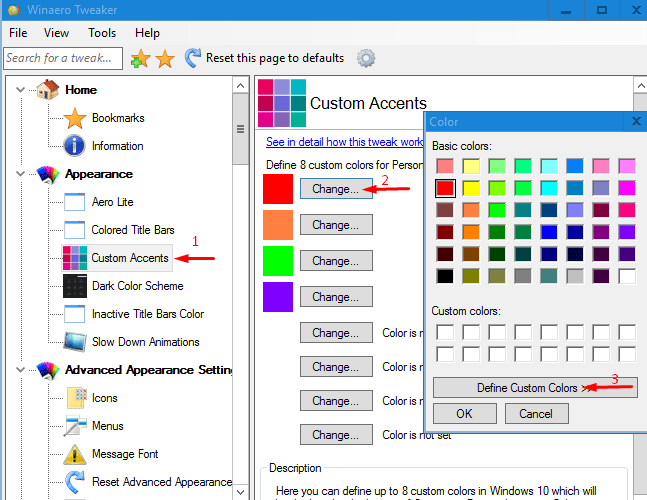Image resolution: width=647 pixels, height=500 pixels.
Task: Click the Slow Down Animations icon
Action: [75, 342]
